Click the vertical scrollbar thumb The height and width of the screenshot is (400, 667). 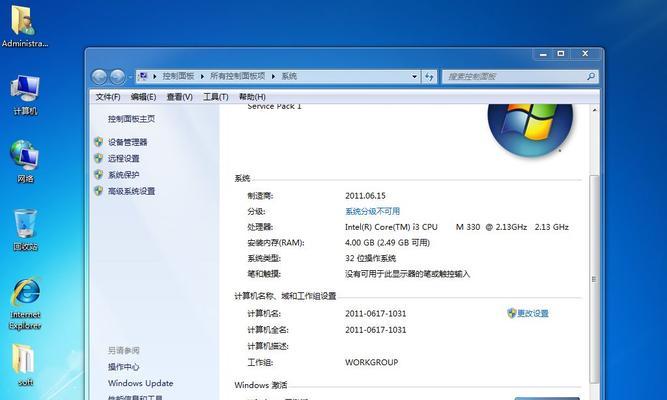[594, 279]
